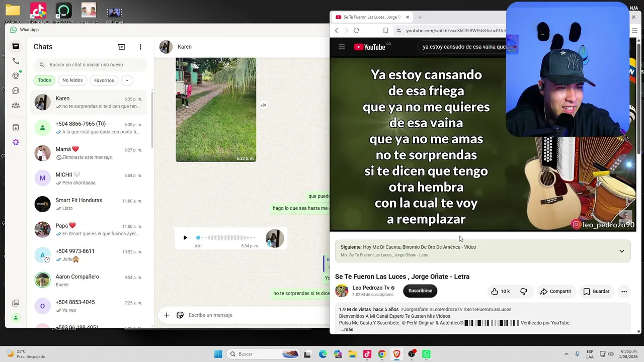Open Leo Pedrozo Tv channel avatar

point(342,291)
